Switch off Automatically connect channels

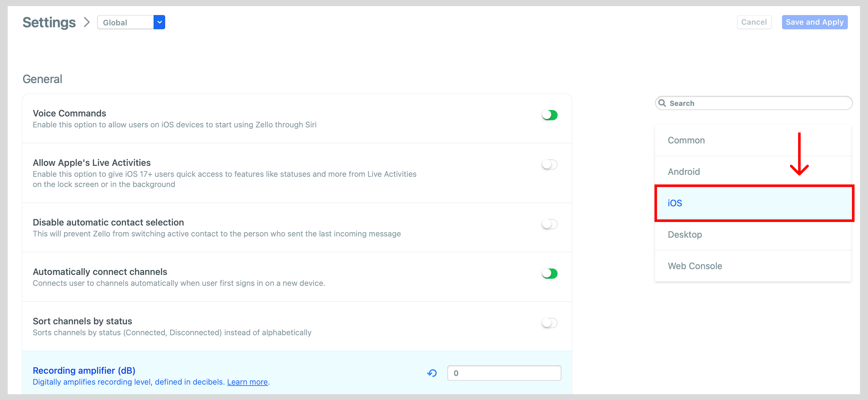pos(550,273)
